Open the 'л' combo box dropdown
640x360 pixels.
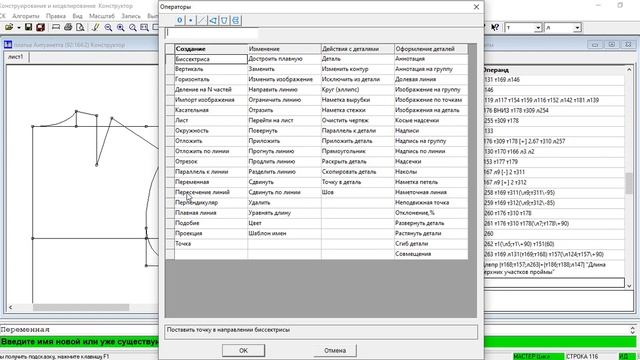click(577, 28)
